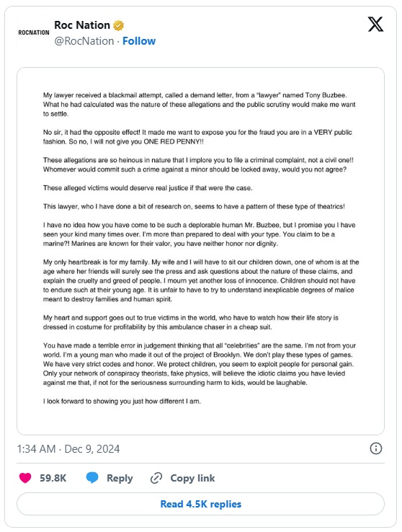
Task: Read 4.5K replies
Action: click(x=201, y=504)
